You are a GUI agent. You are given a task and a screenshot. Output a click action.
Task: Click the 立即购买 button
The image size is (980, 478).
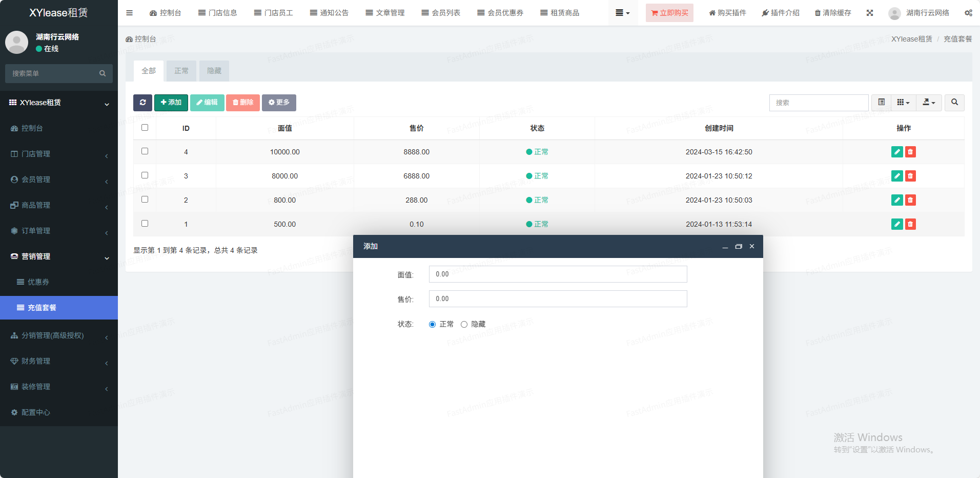[669, 13]
